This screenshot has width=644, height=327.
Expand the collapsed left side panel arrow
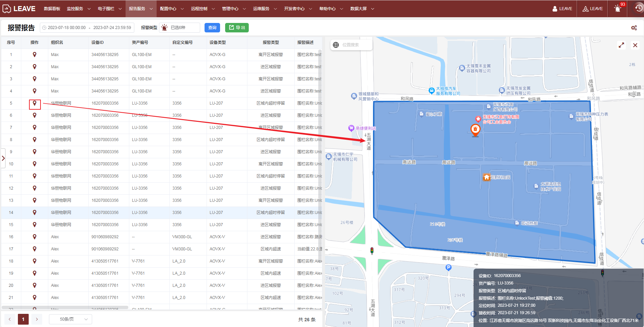pyautogui.click(x=3, y=158)
